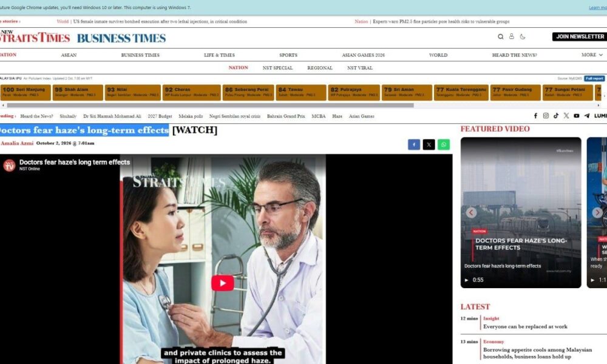Click the JOIN NEWSLETTER button

(580, 37)
